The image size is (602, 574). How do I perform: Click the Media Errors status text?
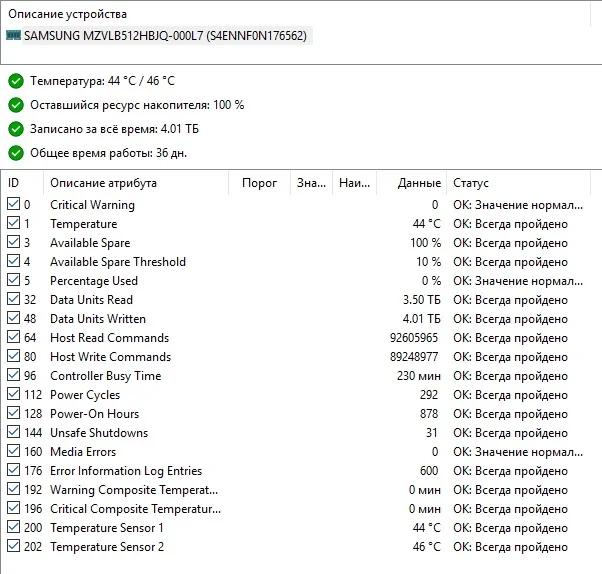pyautogui.click(x=518, y=452)
